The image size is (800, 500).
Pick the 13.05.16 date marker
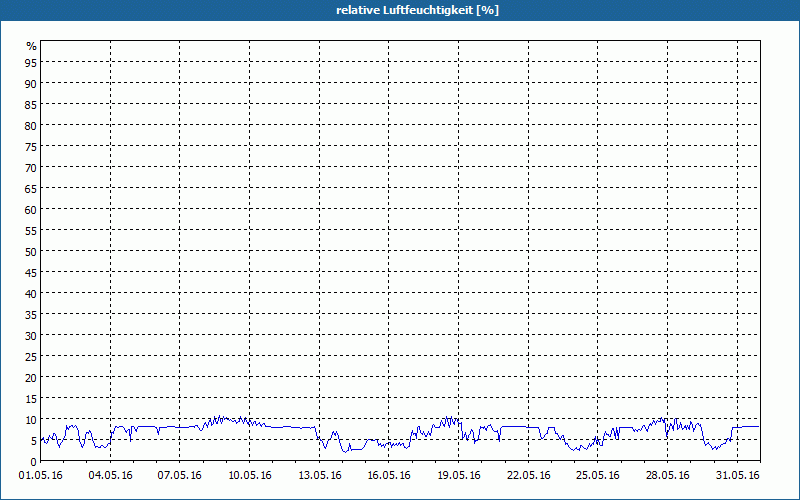(x=319, y=475)
